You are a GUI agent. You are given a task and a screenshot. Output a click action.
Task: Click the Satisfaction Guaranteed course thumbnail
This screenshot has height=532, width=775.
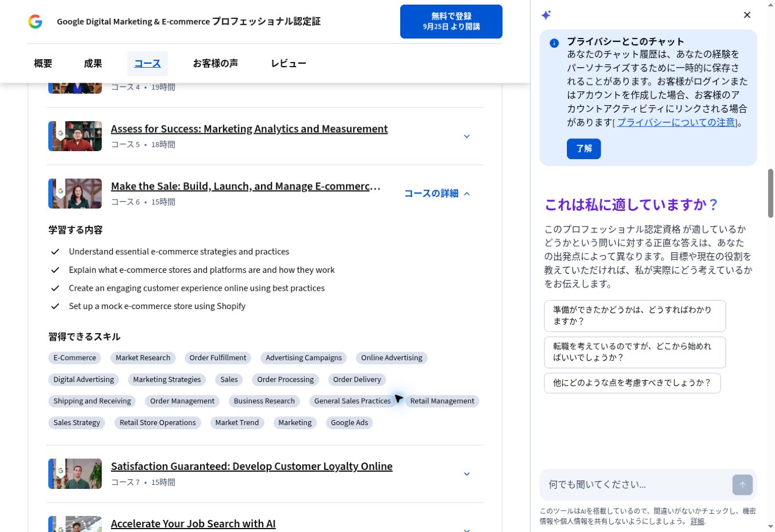[75, 474]
